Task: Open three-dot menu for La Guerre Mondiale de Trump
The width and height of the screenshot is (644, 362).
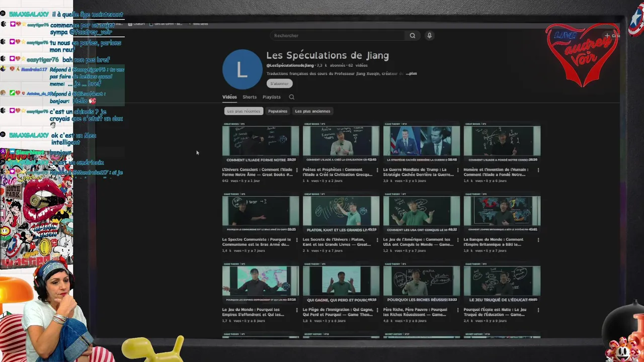Action: point(457,170)
